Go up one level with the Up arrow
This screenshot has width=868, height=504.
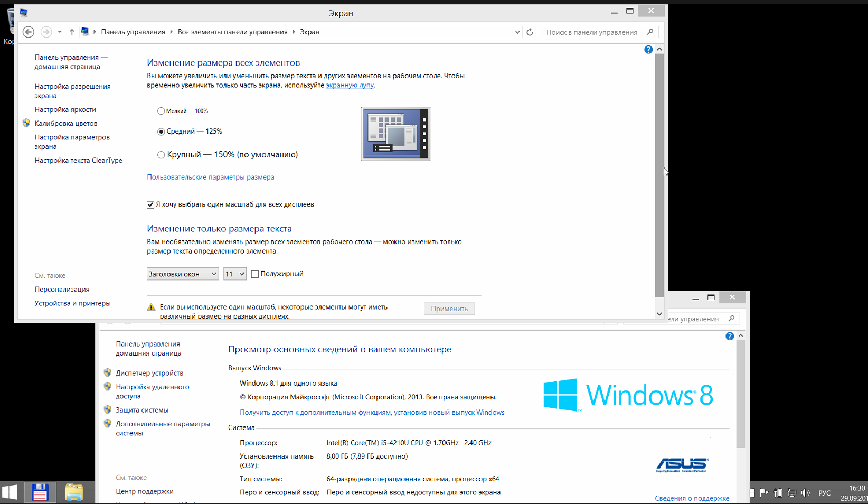tap(72, 32)
